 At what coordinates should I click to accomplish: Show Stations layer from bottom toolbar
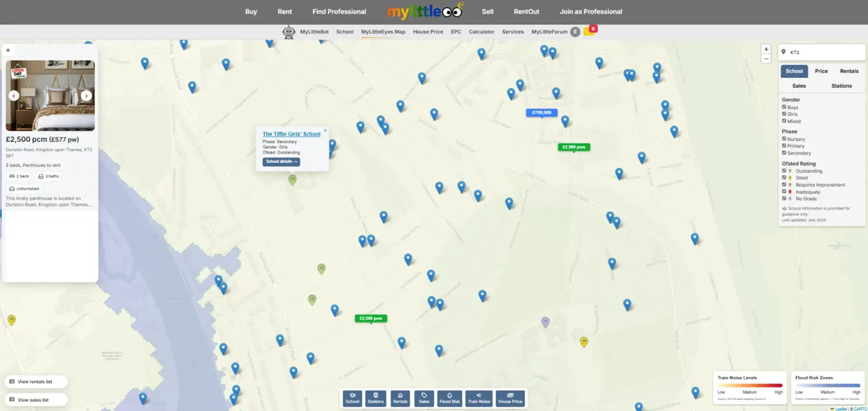pyautogui.click(x=376, y=399)
